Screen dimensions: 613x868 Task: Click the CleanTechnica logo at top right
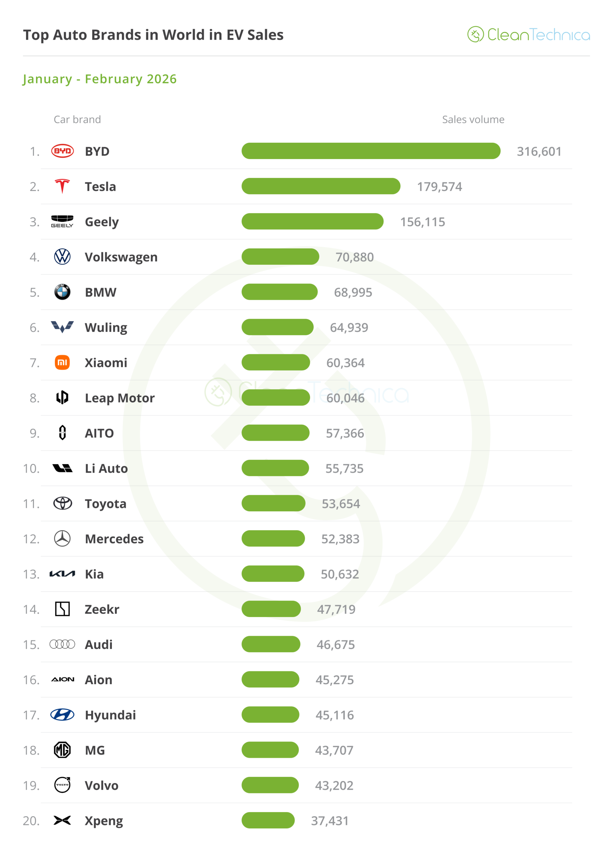[x=528, y=34]
